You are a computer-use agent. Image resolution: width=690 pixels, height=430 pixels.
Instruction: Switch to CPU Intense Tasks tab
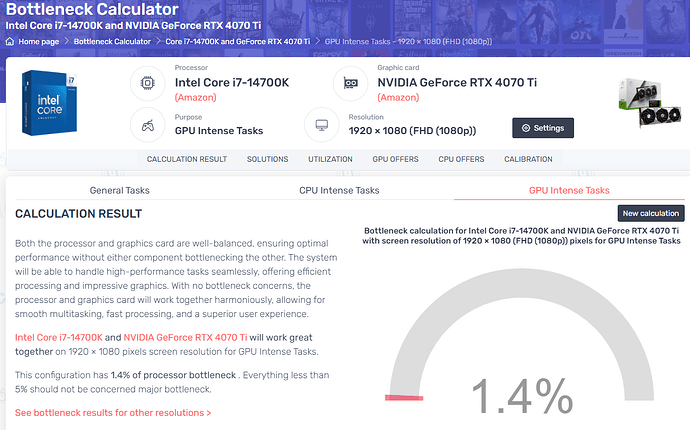(x=339, y=190)
